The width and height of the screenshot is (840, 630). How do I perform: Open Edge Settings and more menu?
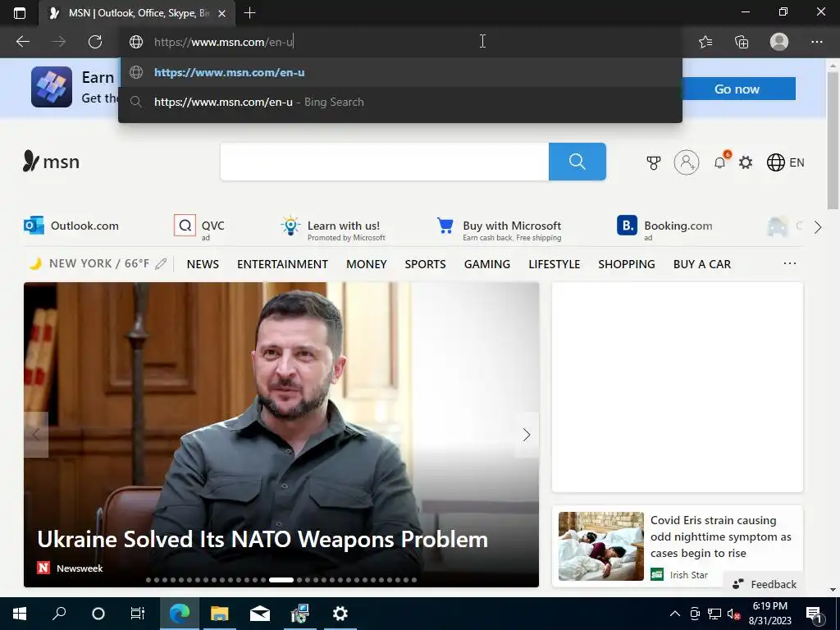[816, 42]
